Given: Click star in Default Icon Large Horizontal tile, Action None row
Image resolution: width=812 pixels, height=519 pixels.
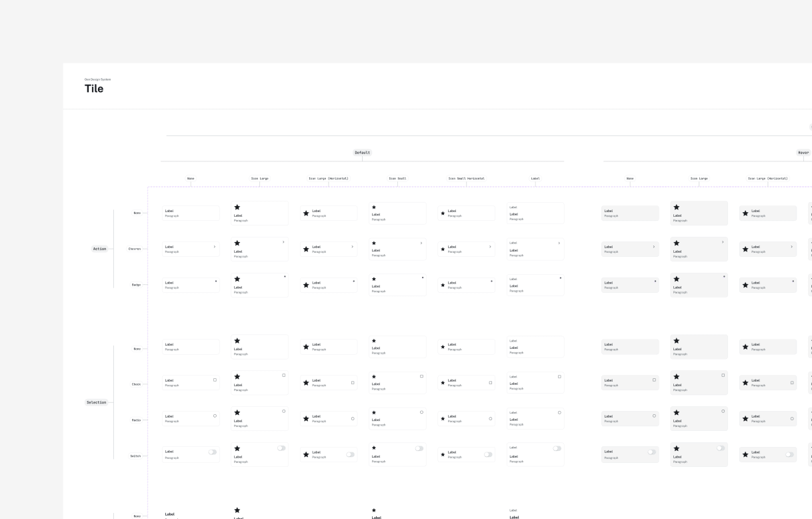Looking at the screenshot, I should 306,213.
